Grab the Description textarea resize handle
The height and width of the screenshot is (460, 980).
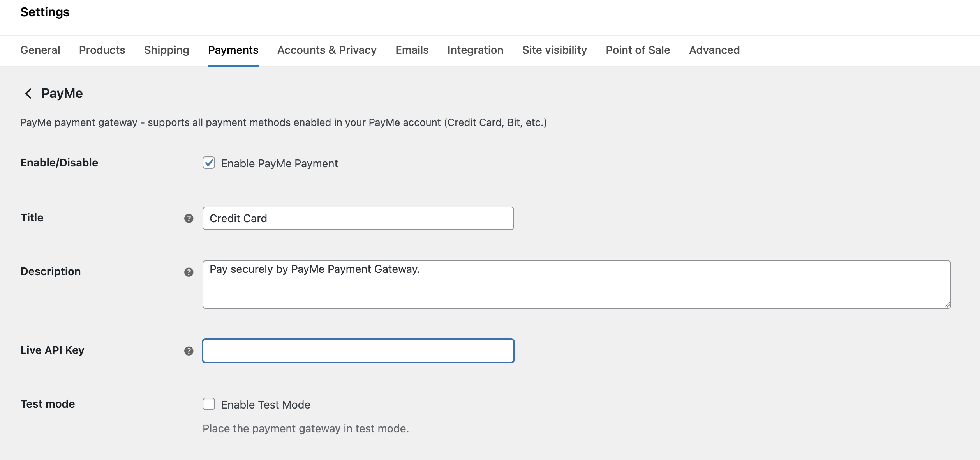pyautogui.click(x=947, y=305)
